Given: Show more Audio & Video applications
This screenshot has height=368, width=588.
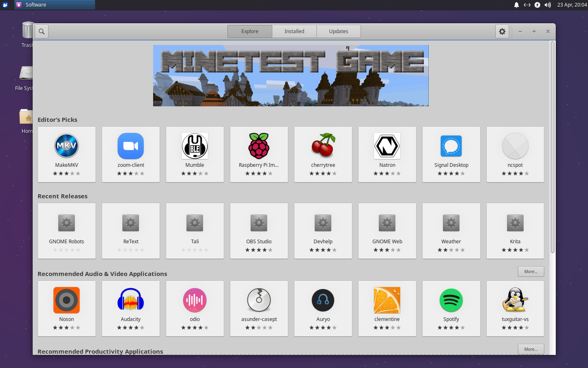Looking at the screenshot, I should [x=531, y=271].
